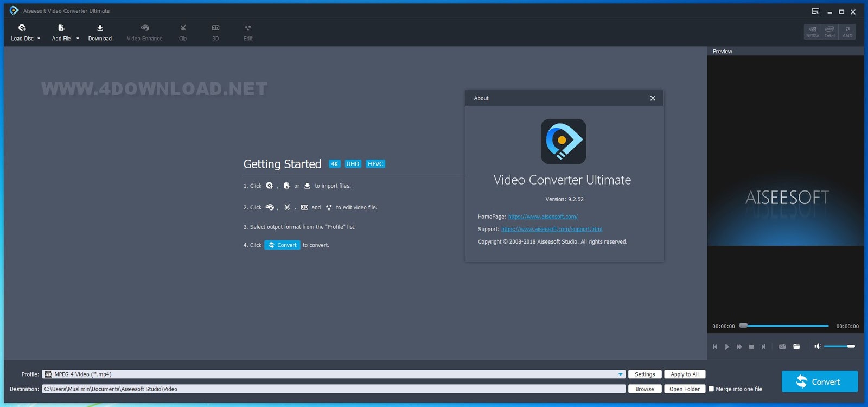Mute the preview volume
Viewport: 868px width, 407px height.
817,346
